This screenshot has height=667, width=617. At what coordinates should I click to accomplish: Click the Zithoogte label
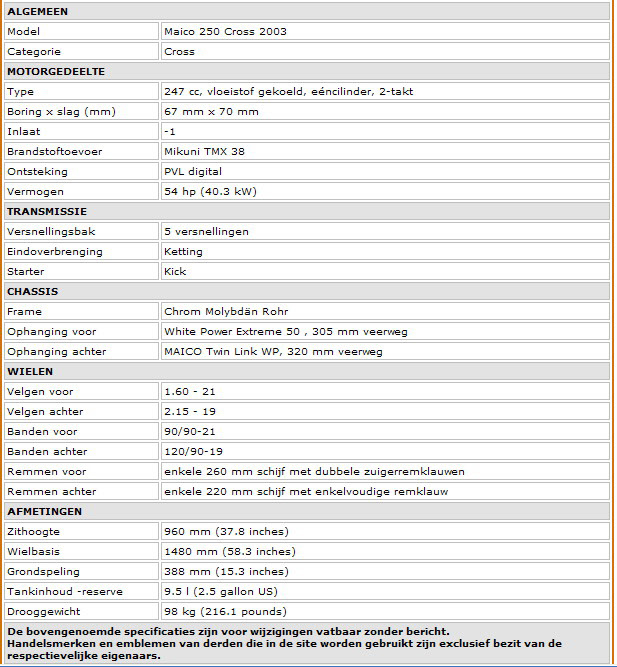click(x=33, y=531)
